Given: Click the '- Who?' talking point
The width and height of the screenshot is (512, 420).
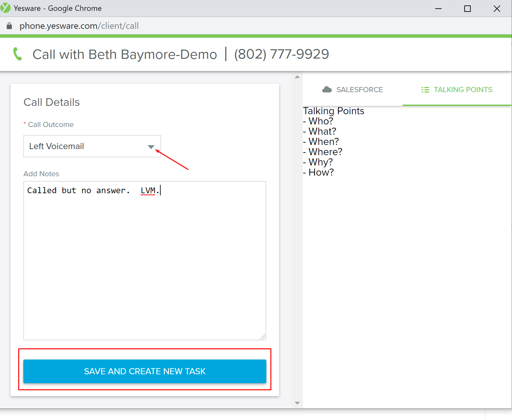Looking at the screenshot, I should [x=318, y=121].
